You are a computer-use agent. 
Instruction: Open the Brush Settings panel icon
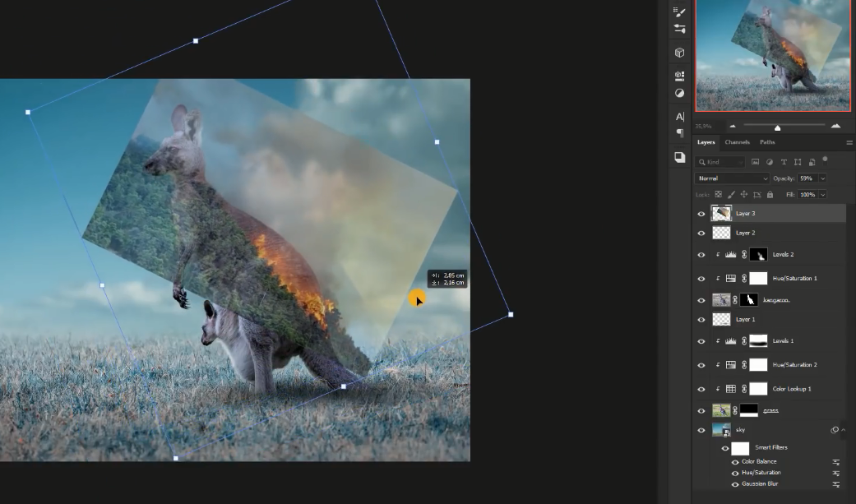pyautogui.click(x=679, y=12)
